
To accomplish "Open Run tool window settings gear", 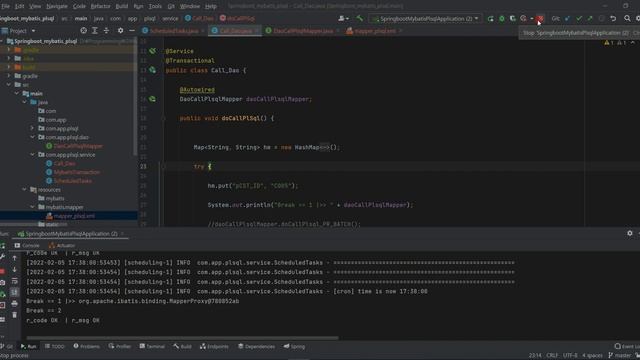I will click(630, 233).
